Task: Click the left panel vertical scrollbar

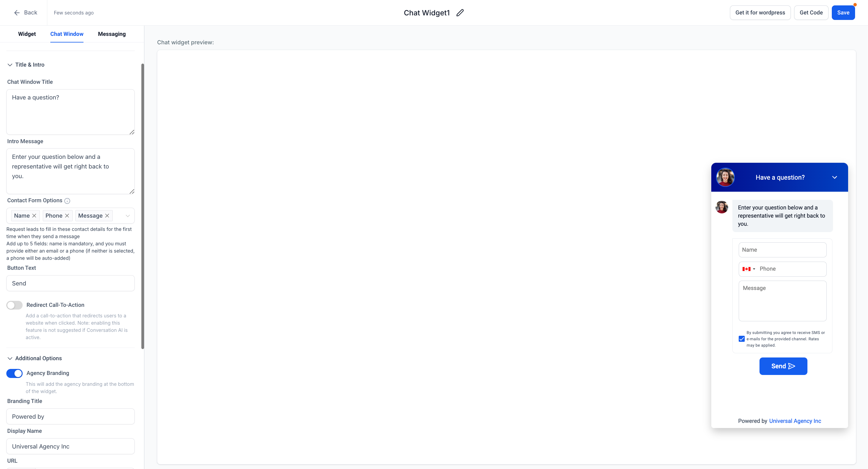Action: [143, 206]
